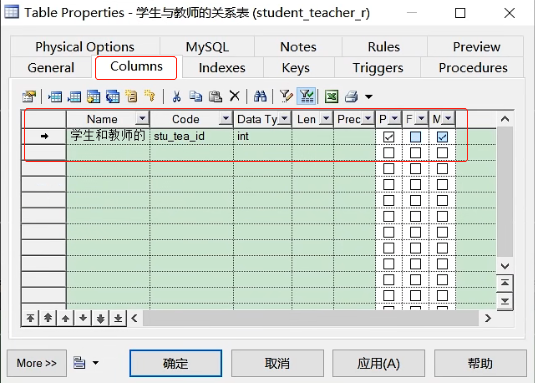Image resolution: width=535 pixels, height=383 pixels.
Task: Click the 确定 button
Action: [175, 363]
